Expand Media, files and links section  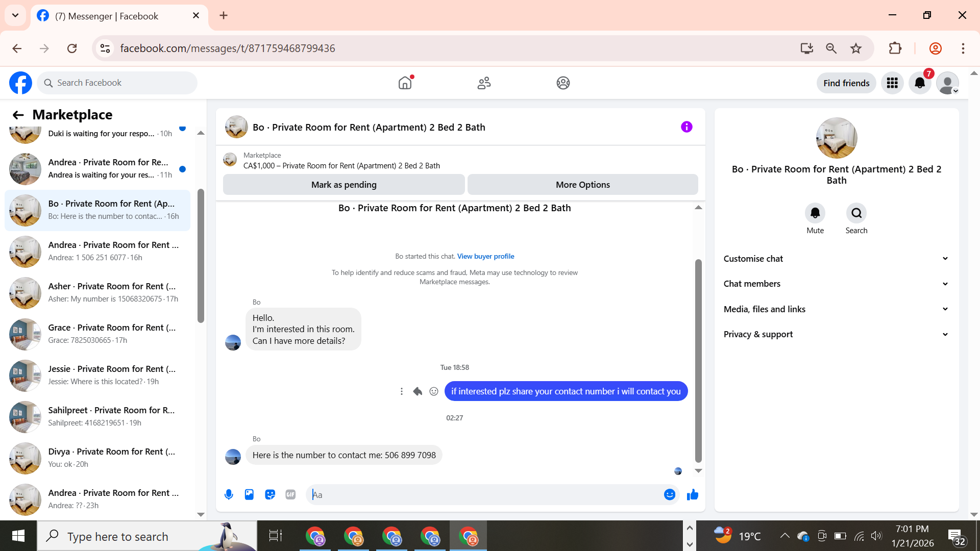[836, 309]
